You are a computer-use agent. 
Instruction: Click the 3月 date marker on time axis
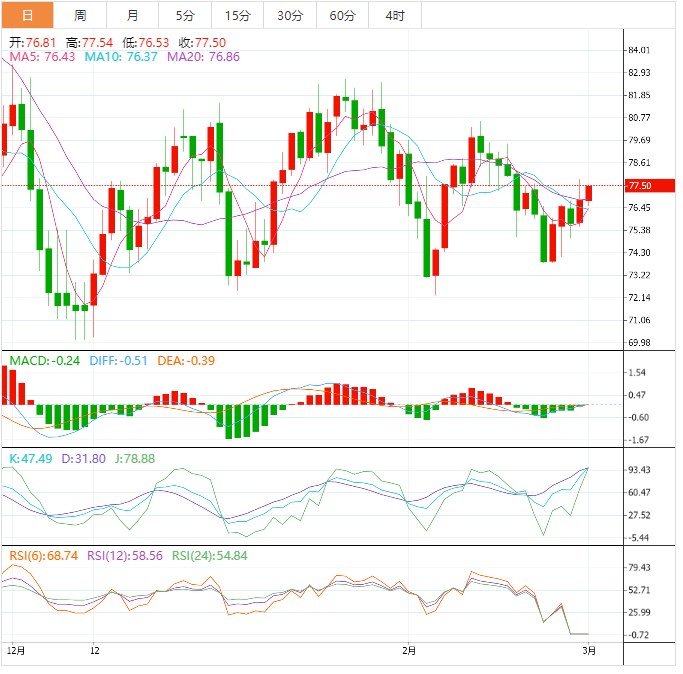[590, 650]
